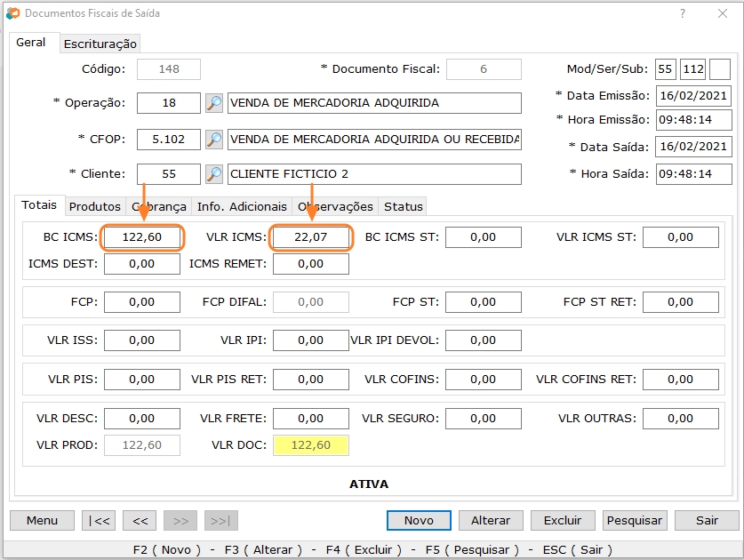
Task: Select the Geral tab
Action: pyautogui.click(x=31, y=43)
